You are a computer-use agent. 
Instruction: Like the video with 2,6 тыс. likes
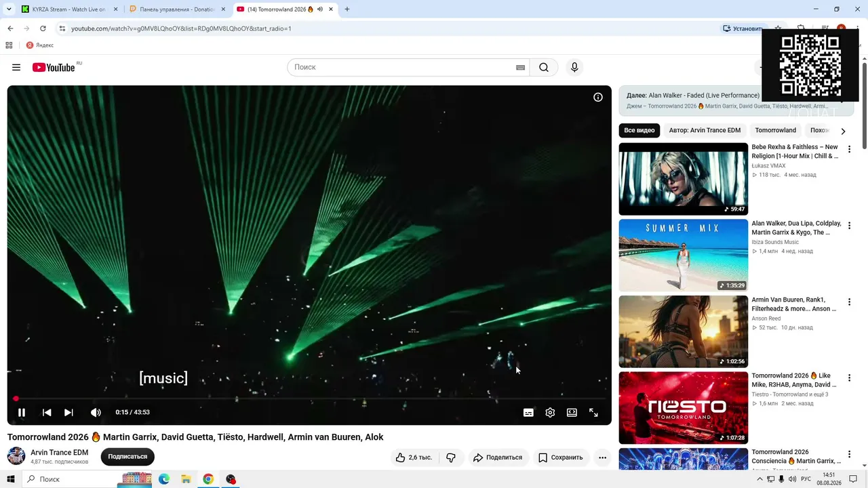(414, 457)
